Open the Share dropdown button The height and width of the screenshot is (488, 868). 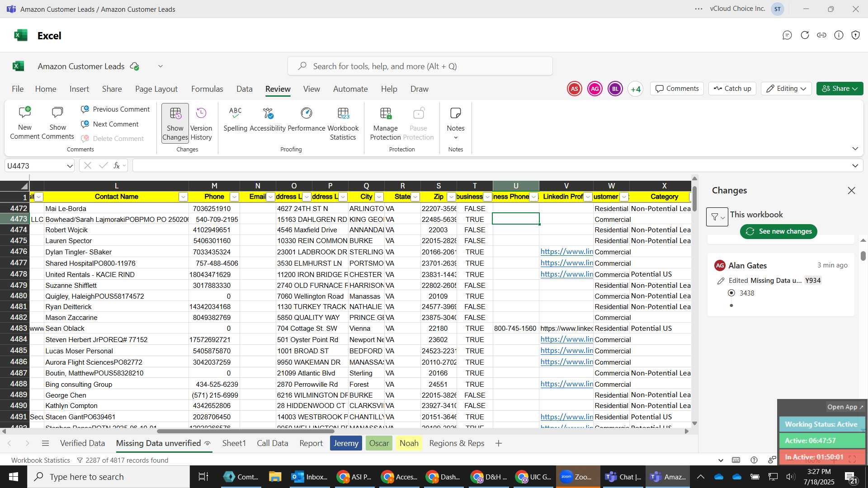pyautogui.click(x=840, y=89)
